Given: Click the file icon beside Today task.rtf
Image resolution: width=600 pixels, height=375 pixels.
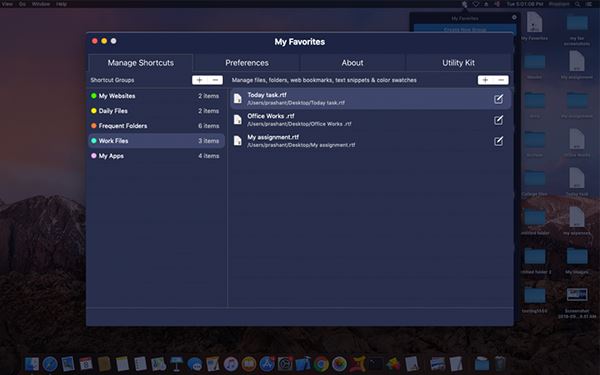Looking at the screenshot, I should click(238, 99).
